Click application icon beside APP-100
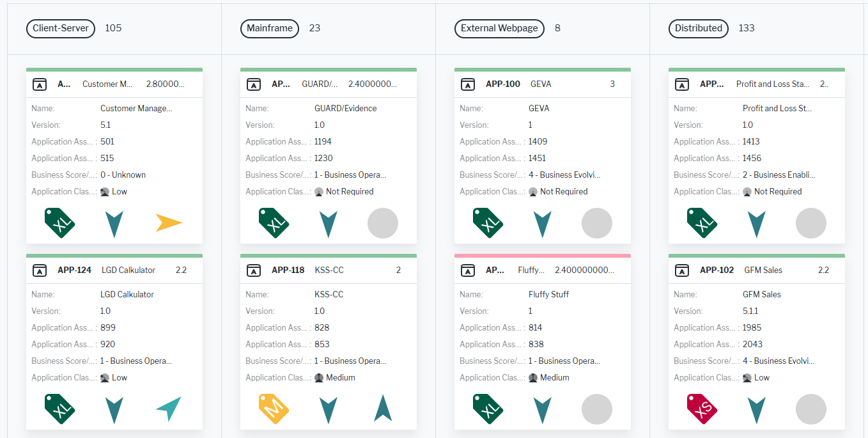868x438 pixels. (x=468, y=84)
